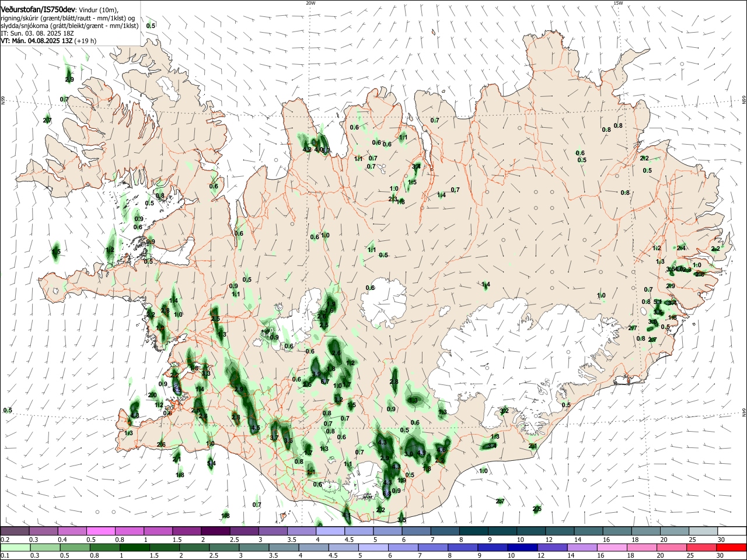This screenshot has width=747, height=560.
Task: Select bright pink upper-row swatch between 0.5 and 0.8
Action: pyautogui.click(x=101, y=531)
